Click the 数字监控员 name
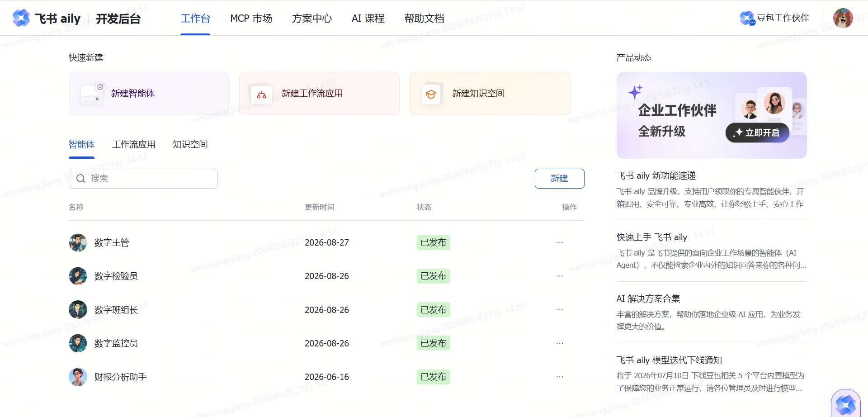This screenshot has width=868, height=417. coord(116,343)
